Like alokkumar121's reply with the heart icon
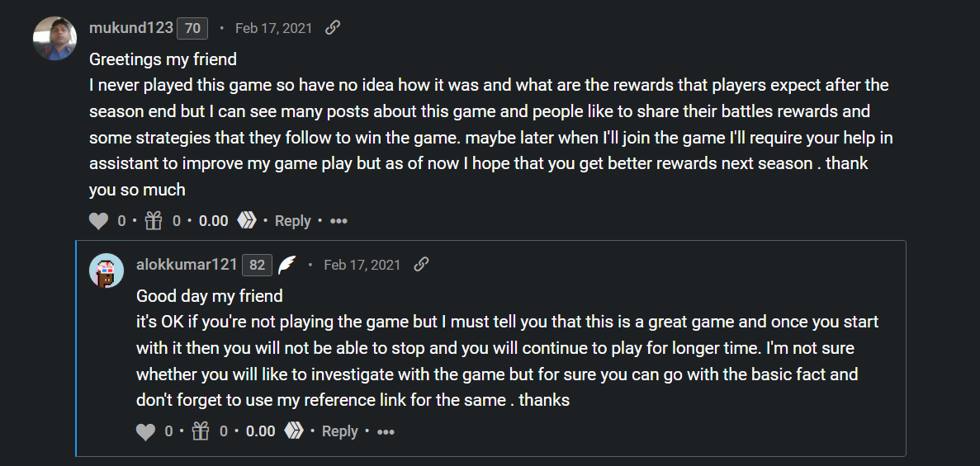 (x=145, y=431)
